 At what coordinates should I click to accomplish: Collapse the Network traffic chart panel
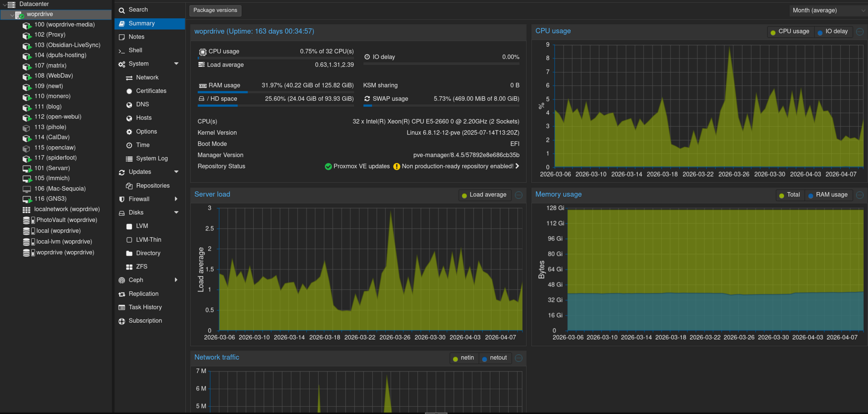click(x=519, y=358)
